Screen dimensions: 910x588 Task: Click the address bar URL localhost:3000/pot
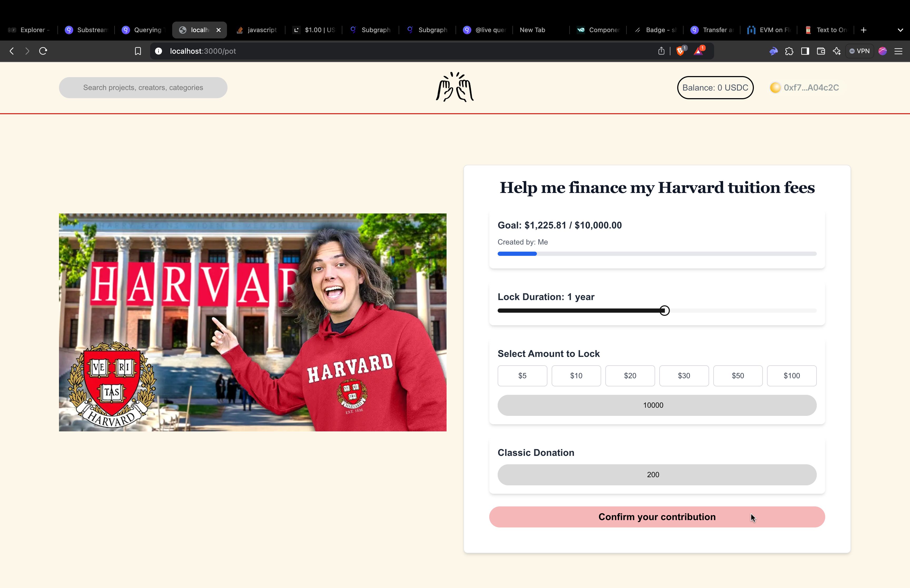click(x=203, y=51)
